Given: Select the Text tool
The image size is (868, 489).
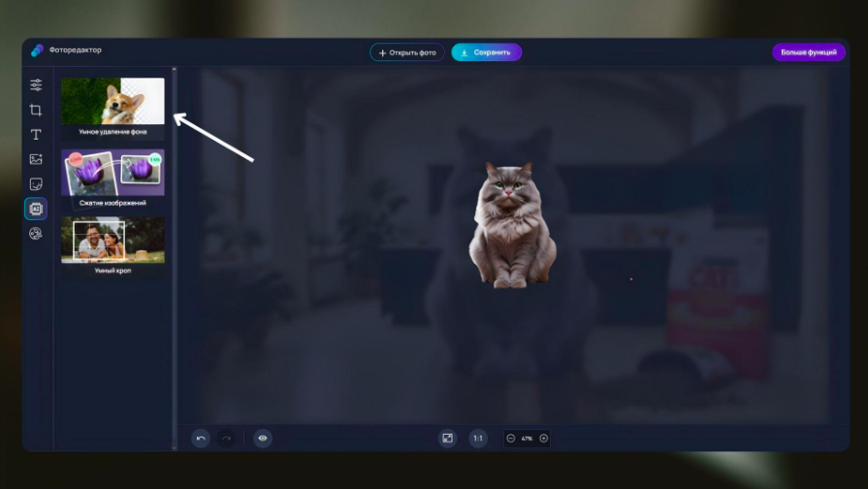Looking at the screenshot, I should [x=36, y=135].
